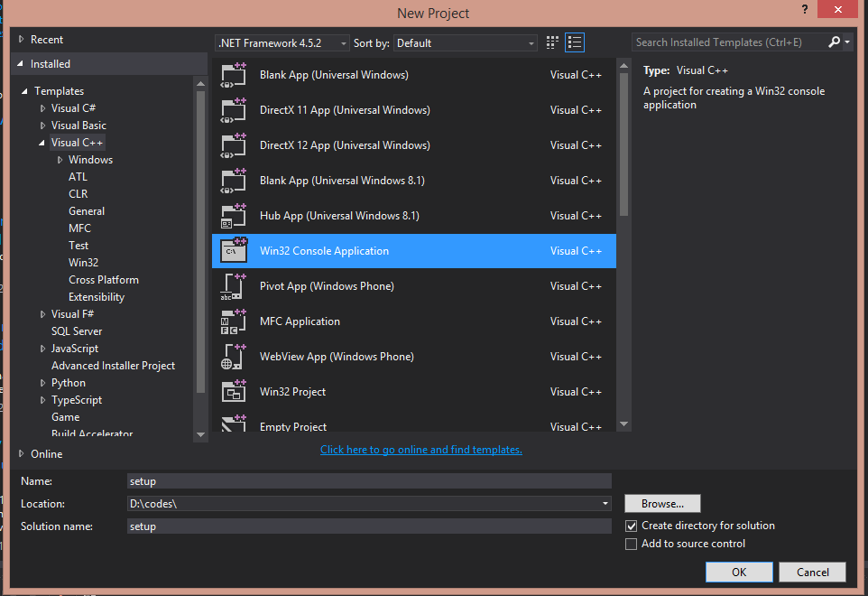Expand the Windows subnode arrow
The width and height of the screenshot is (868, 596).
pos(60,160)
